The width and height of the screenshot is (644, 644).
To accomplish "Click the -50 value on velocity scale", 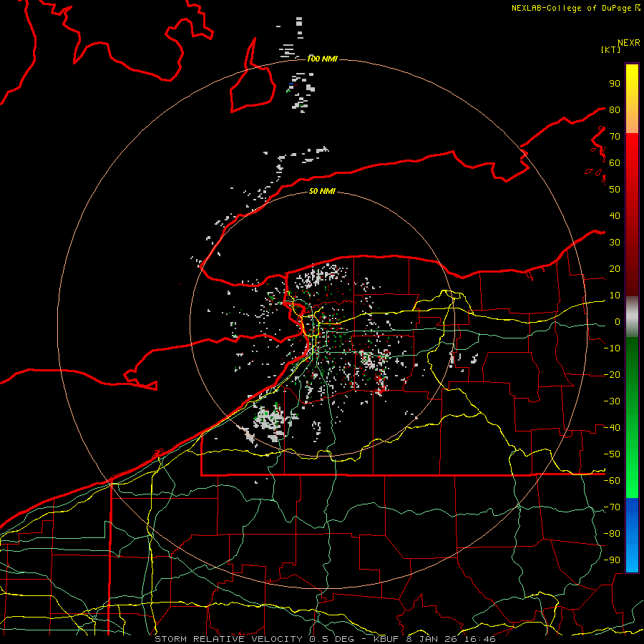I will click(612, 454).
